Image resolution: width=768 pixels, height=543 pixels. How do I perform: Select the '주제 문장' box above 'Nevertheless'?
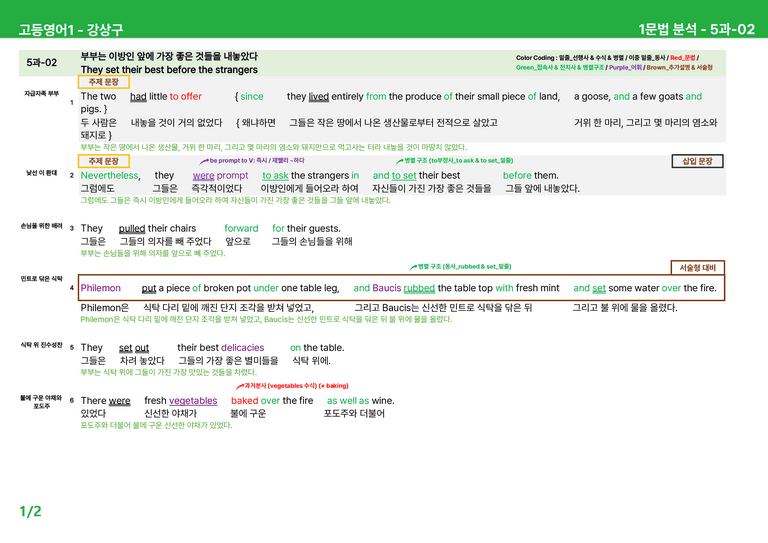(103, 161)
